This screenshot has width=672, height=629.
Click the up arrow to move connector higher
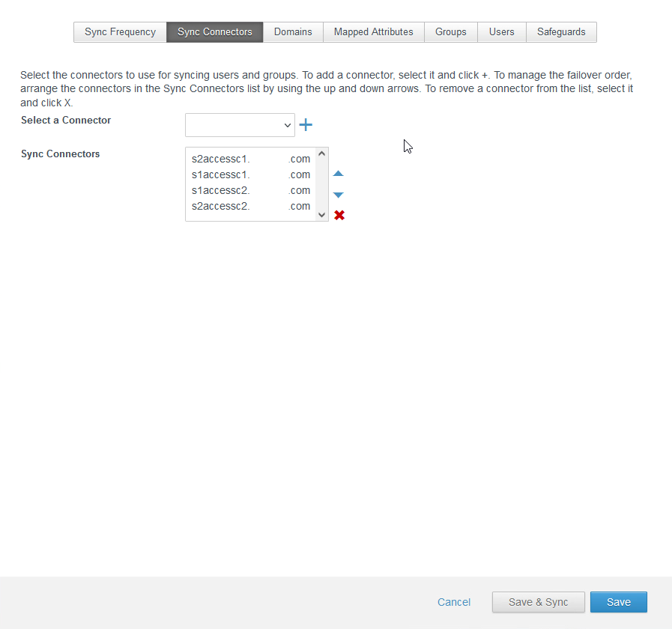pos(338,173)
